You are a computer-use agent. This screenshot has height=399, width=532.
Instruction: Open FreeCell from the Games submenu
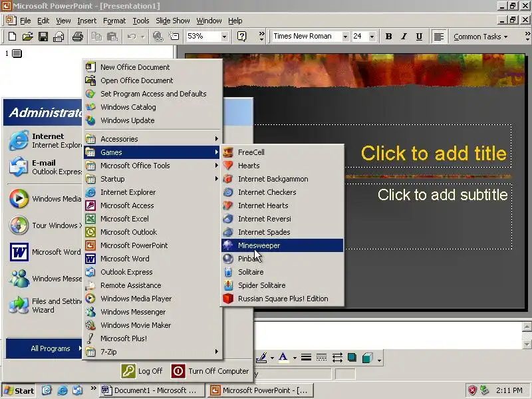[x=282, y=152]
